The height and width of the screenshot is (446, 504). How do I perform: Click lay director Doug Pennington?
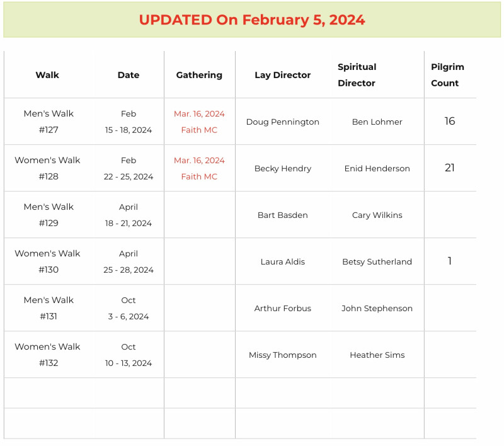[x=282, y=122]
